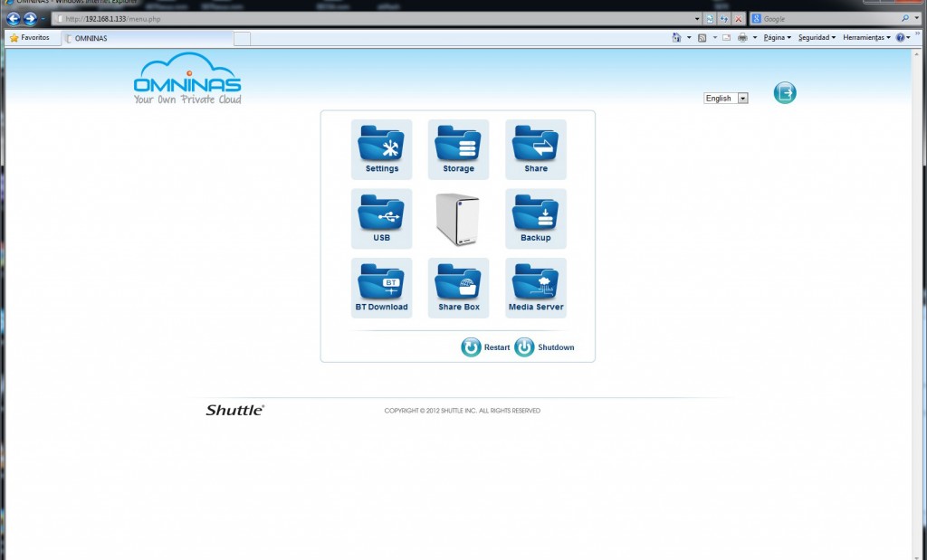Click the Shutdown power icon
The width and height of the screenshot is (927, 560).
pos(524,347)
